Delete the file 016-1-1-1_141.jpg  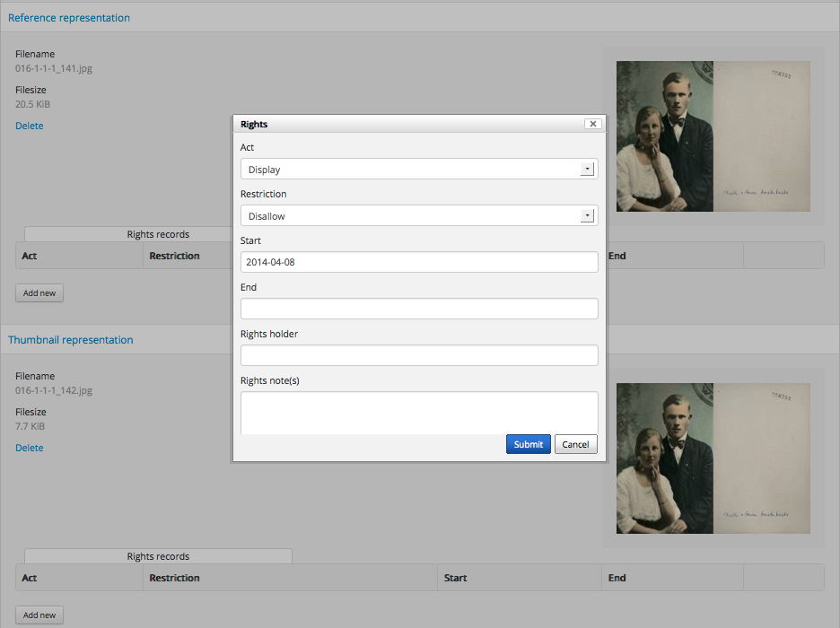[30, 126]
